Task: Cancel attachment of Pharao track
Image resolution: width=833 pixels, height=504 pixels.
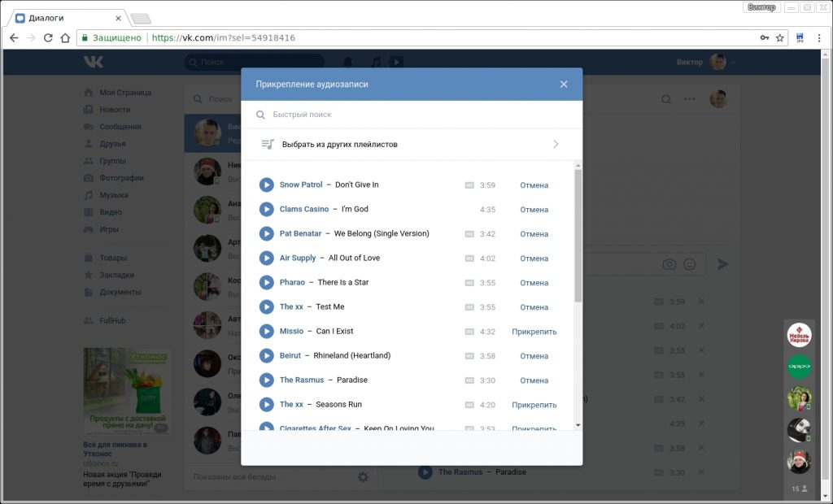Action: [534, 283]
